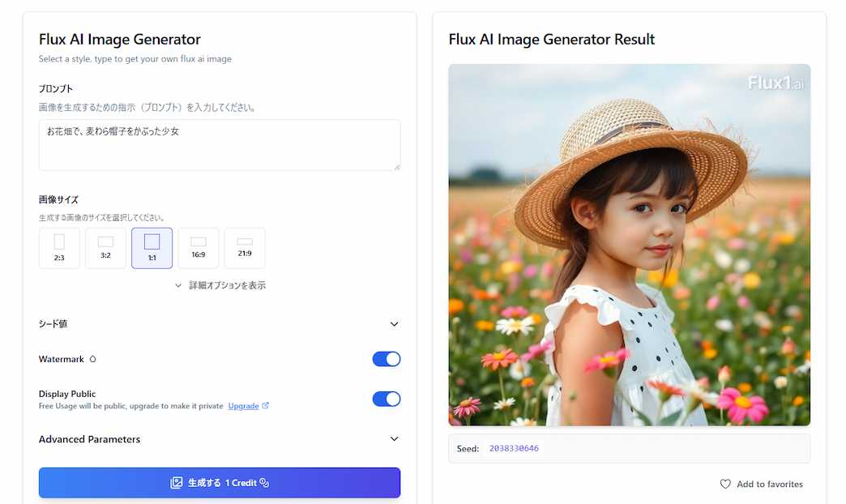Image resolution: width=846 pixels, height=504 pixels.
Task: Expand the シード値 section
Action: point(395,324)
